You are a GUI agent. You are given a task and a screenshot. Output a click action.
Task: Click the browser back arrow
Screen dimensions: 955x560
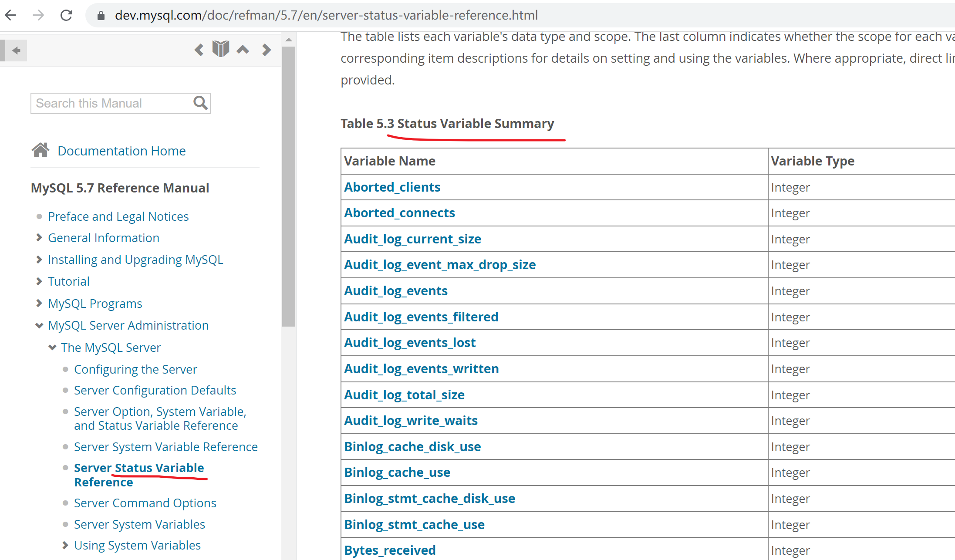(x=10, y=15)
